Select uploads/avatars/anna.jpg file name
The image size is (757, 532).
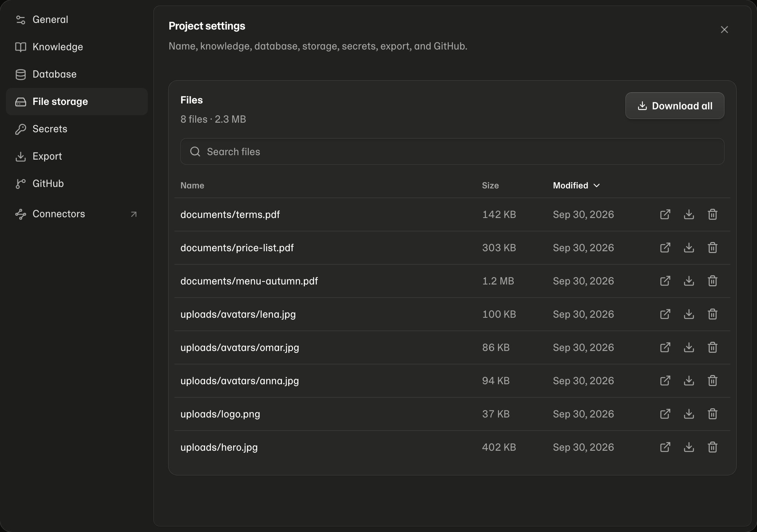tap(240, 381)
